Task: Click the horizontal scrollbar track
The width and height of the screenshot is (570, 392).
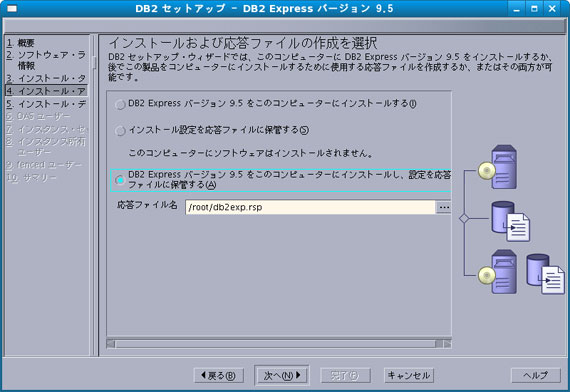Action: [x=275, y=344]
